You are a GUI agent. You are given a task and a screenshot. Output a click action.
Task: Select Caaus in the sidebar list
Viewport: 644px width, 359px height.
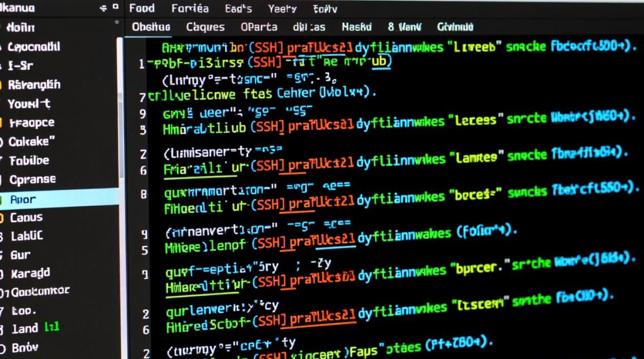(x=26, y=218)
